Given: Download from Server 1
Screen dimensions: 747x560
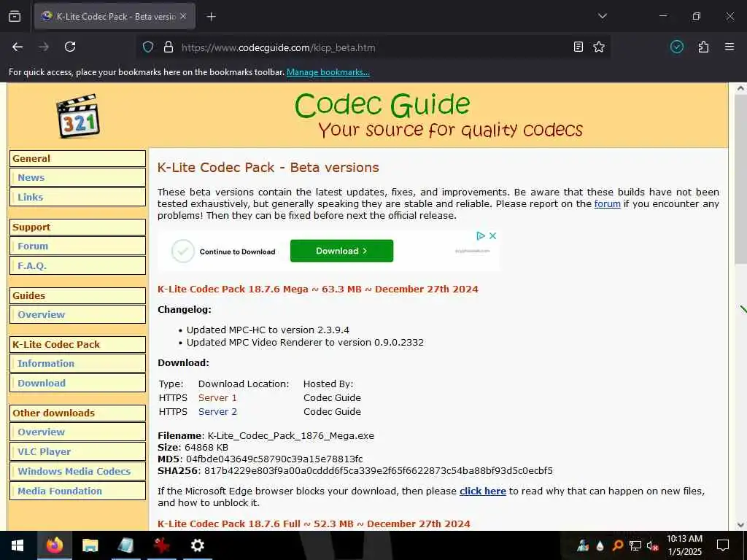Looking at the screenshot, I should [217, 397].
